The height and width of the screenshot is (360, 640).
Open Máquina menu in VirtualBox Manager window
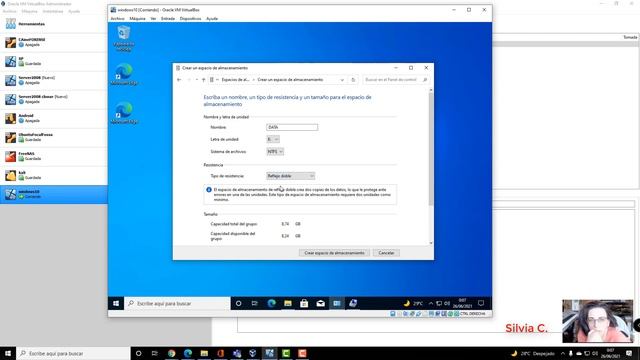(x=29, y=11)
